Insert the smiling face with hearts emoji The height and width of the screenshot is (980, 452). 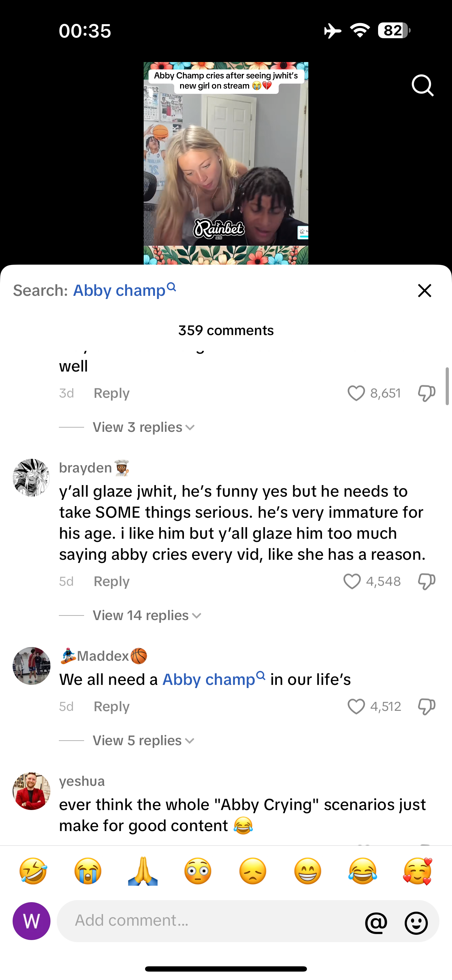pos(417,871)
